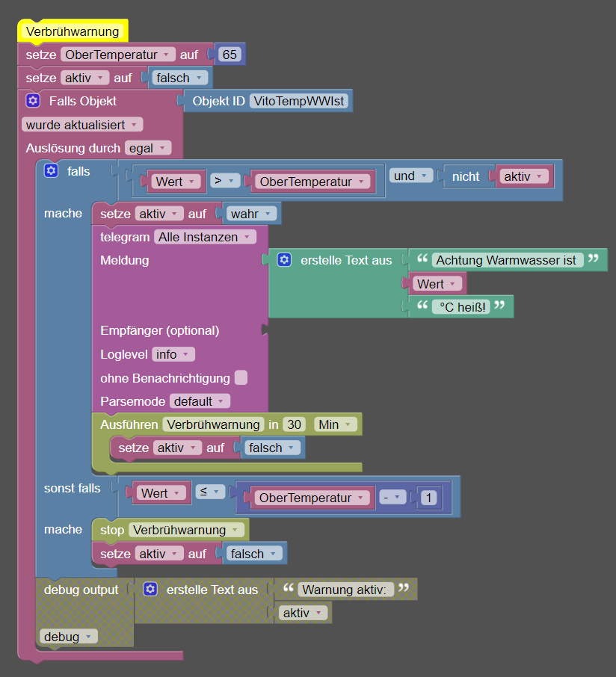
Task: Open falsch boolean dropdown below OberTemperatur
Action: 179,78
